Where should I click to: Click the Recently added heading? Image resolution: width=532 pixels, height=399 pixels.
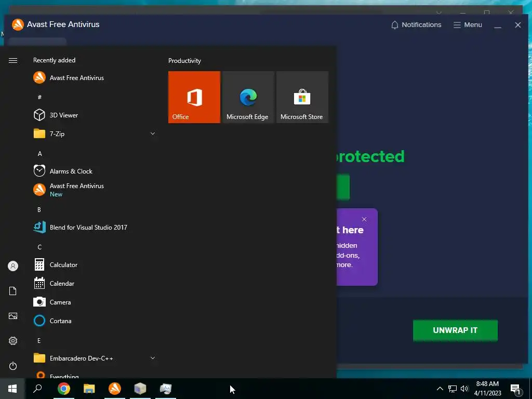point(54,60)
